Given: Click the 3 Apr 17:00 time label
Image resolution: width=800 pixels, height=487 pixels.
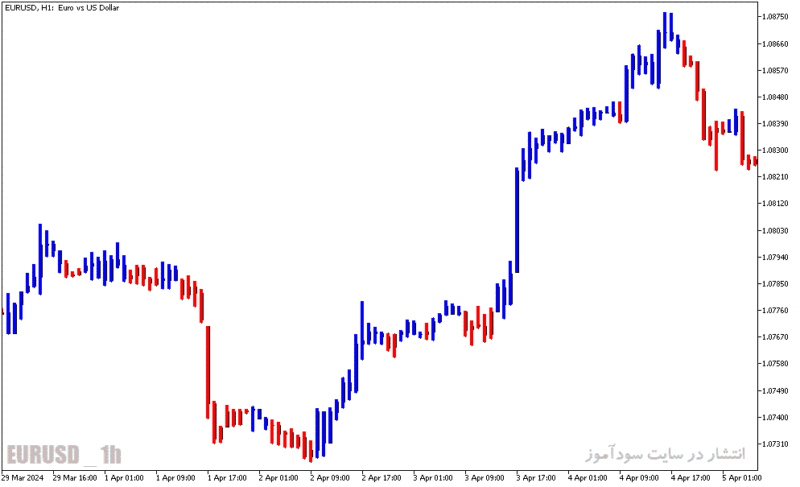Looking at the screenshot, I should coord(536,478).
